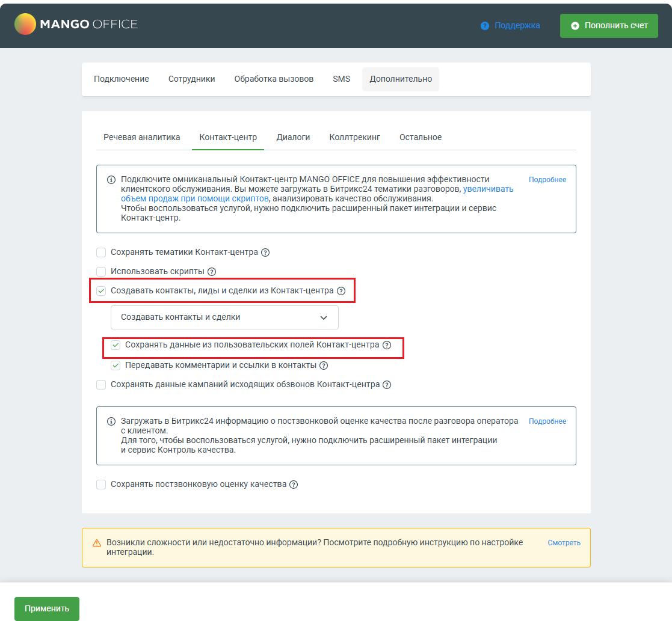Click the MANGO OFFICE logo
This screenshot has width=672, height=621.
click(76, 24)
